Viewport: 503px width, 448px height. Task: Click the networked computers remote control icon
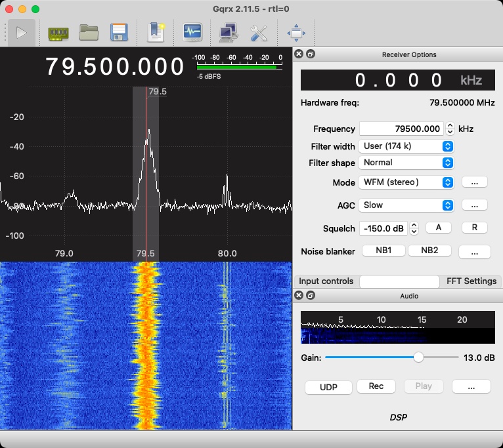[x=229, y=32]
